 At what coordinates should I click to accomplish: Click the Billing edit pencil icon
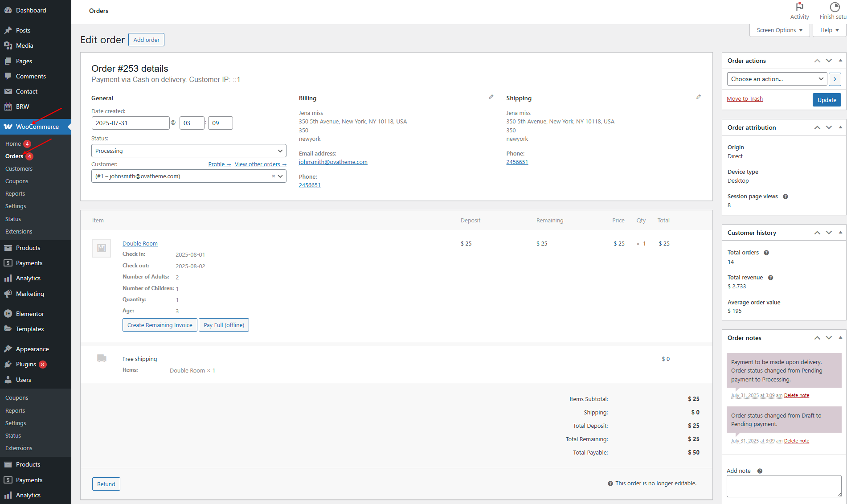pos(491,97)
